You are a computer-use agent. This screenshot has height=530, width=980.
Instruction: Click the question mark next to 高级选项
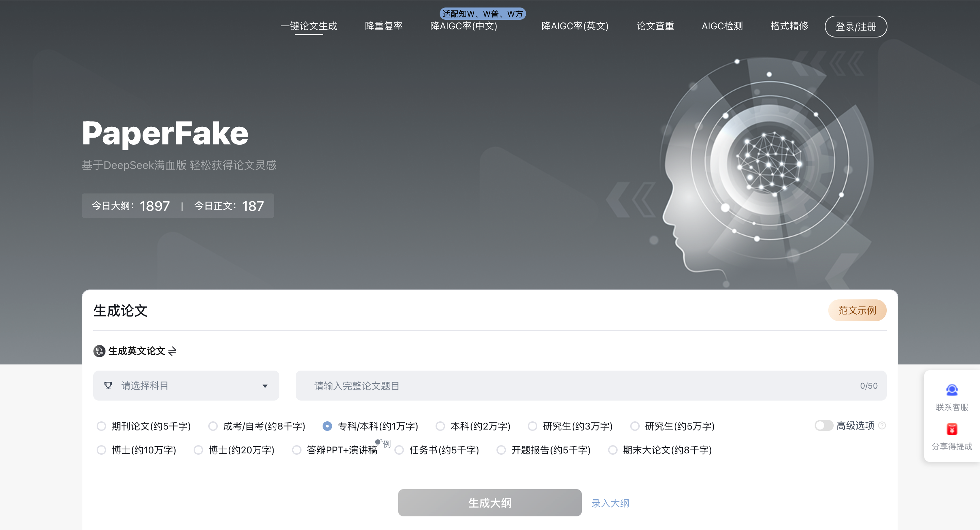coord(882,425)
